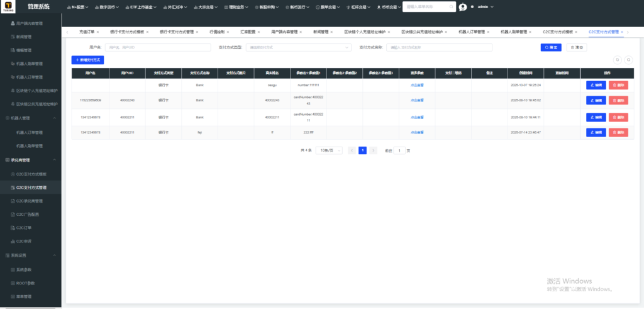Open the 支付方式类型 select dropdown
The image size is (644, 309).
pyautogui.click(x=299, y=48)
